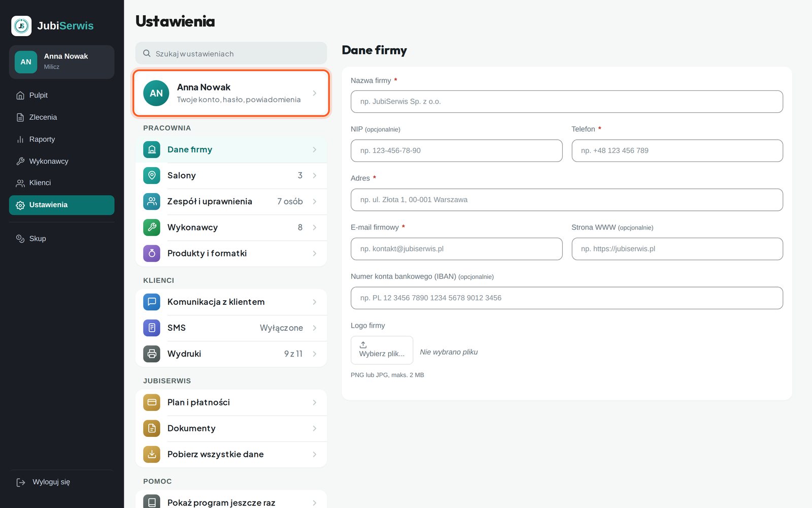This screenshot has width=812, height=508.
Task: Click the Produkty i formatki ring icon
Action: pos(152,253)
